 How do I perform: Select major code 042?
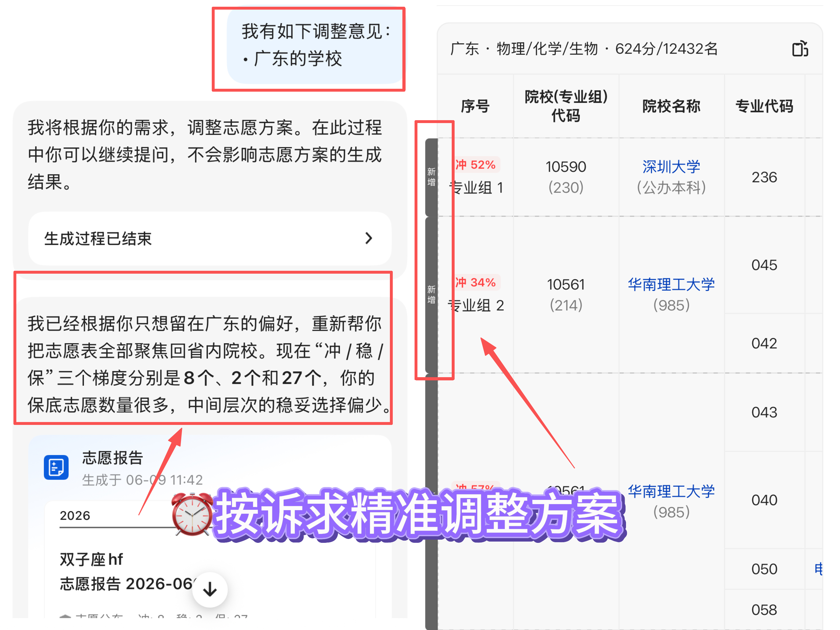pos(764,343)
